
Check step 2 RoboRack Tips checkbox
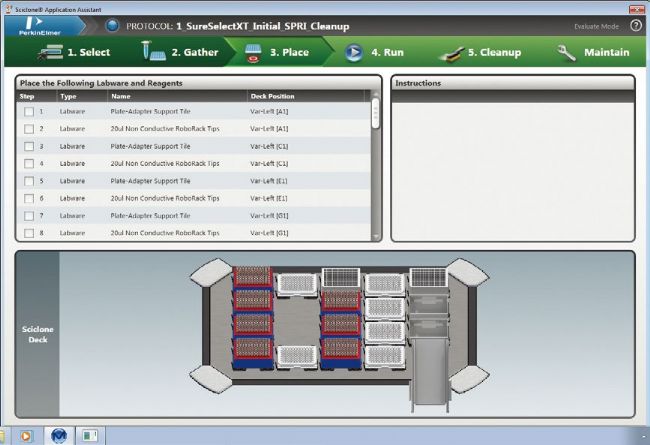[x=29, y=129]
